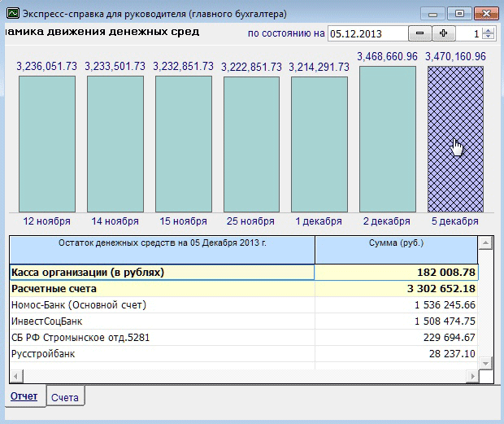This screenshot has width=504, height=424.
Task: Click the table scroll down arrow
Action: 485,363
